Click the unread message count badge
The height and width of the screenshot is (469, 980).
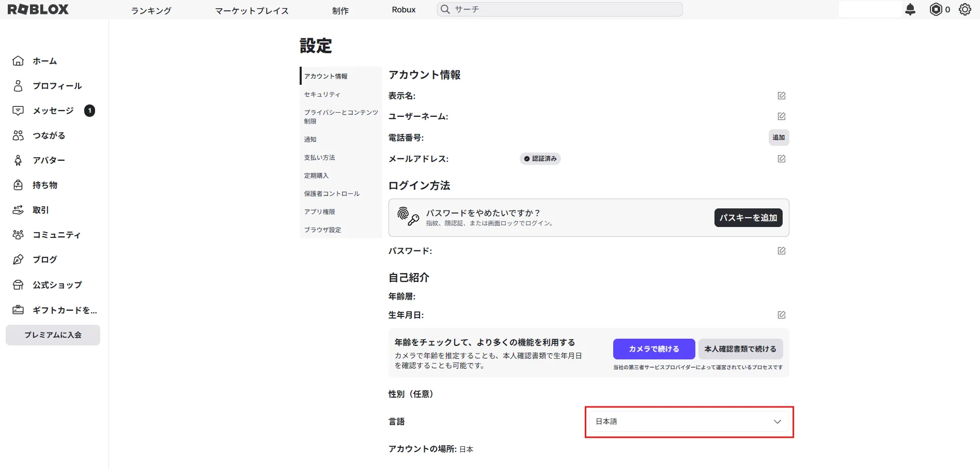89,111
